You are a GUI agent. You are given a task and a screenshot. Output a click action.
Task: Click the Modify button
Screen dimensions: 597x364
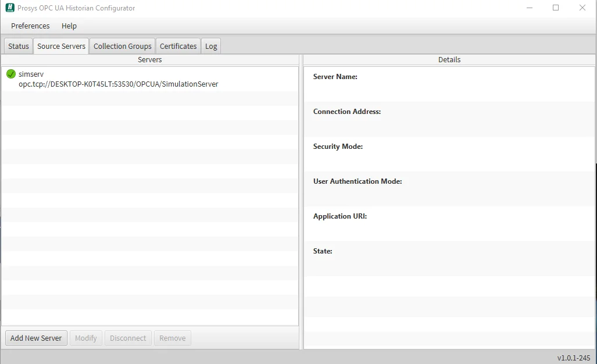(86, 338)
